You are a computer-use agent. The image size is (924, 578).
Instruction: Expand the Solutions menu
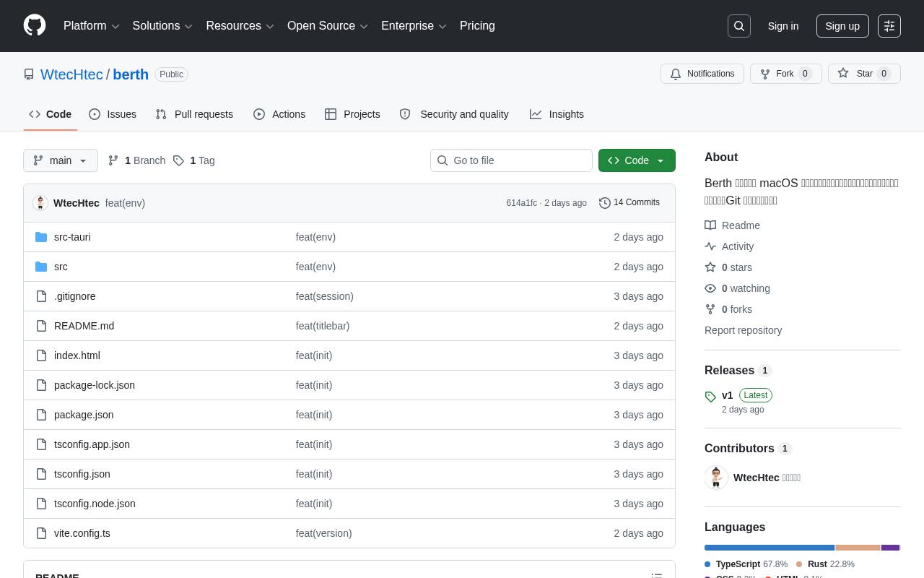click(x=162, y=26)
